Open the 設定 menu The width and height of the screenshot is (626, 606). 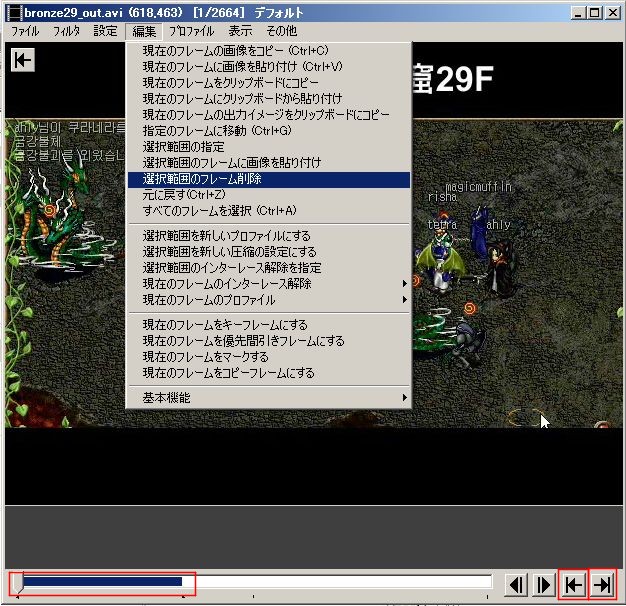coord(105,31)
